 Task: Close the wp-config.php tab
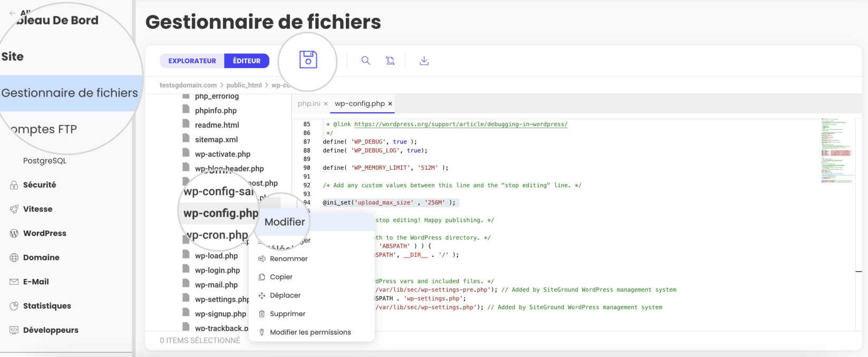tap(390, 104)
